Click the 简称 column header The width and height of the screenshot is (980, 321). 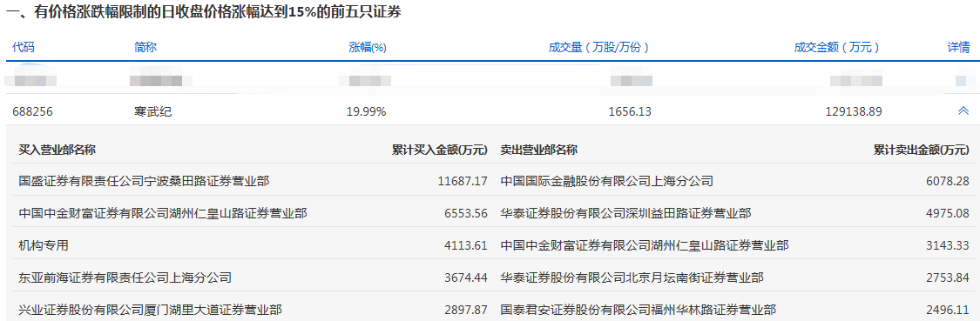(145, 47)
